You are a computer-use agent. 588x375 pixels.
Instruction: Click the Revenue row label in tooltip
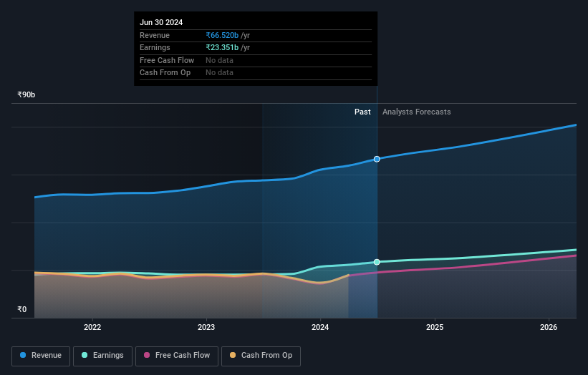coord(155,35)
